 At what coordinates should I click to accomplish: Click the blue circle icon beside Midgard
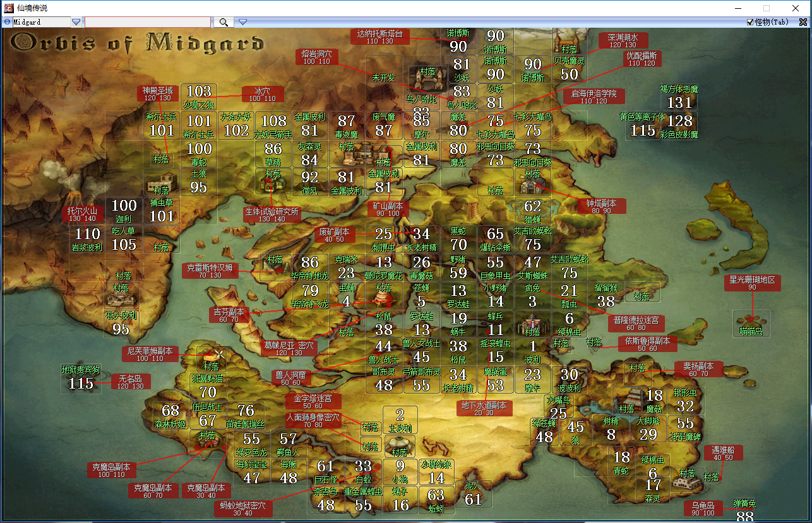point(7,22)
